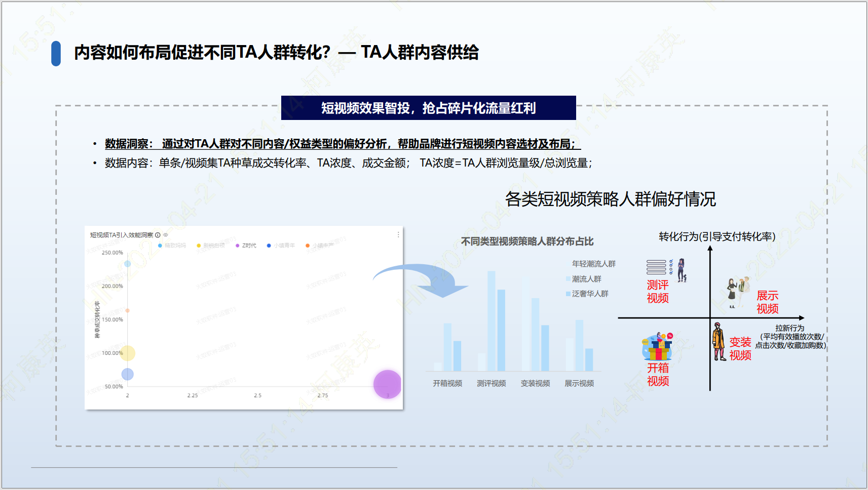Click the info icon beside 短视频TA引入效能洞察

click(158, 235)
